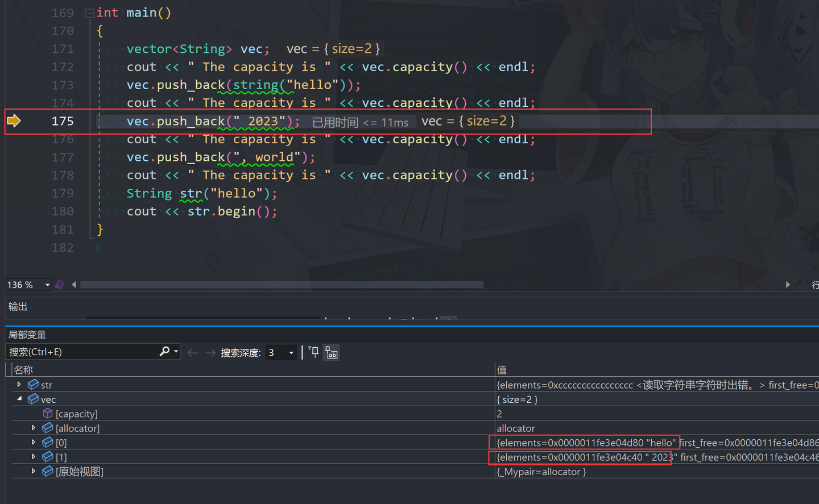Set a breakpoint in the gutter at line 173
819x504 pixels.
click(x=14, y=85)
